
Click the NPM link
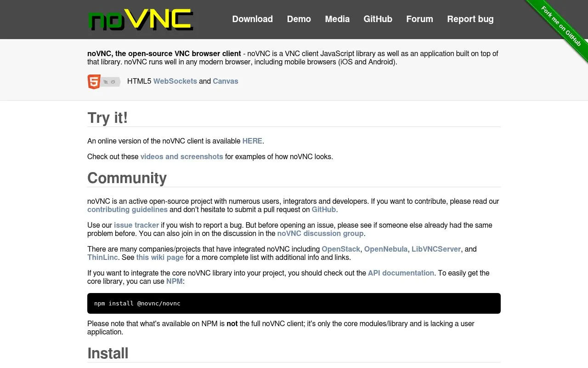175,281
